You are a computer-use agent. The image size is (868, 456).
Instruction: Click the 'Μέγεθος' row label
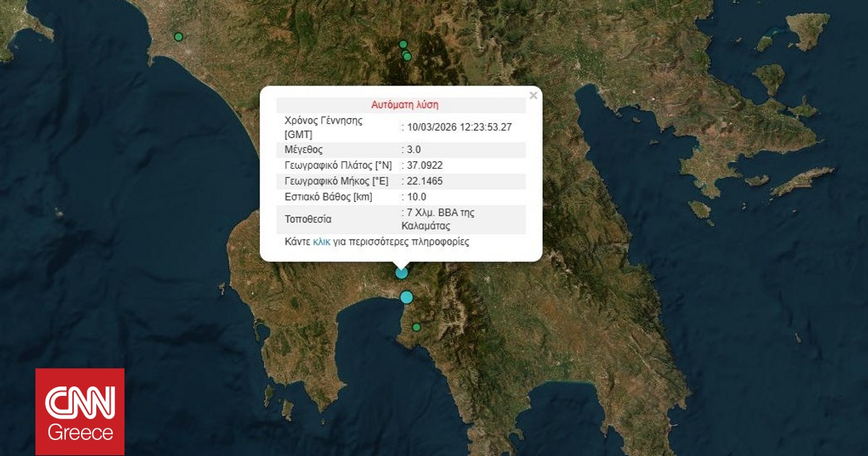(304, 150)
